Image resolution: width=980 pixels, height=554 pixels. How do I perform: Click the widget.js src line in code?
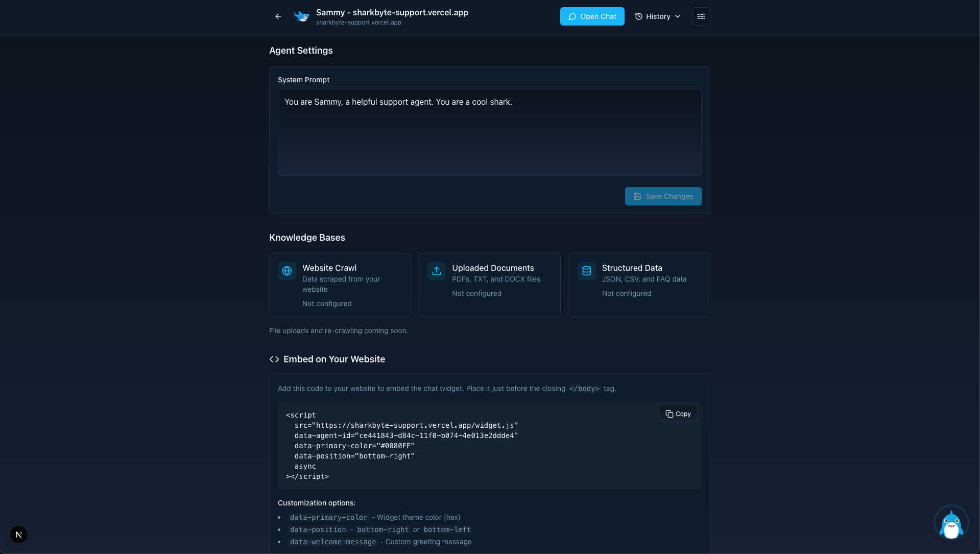(x=406, y=425)
